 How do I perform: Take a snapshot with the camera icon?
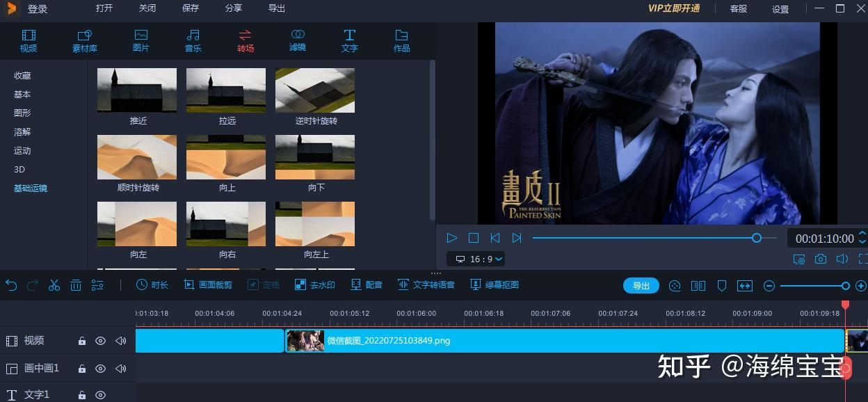(821, 259)
